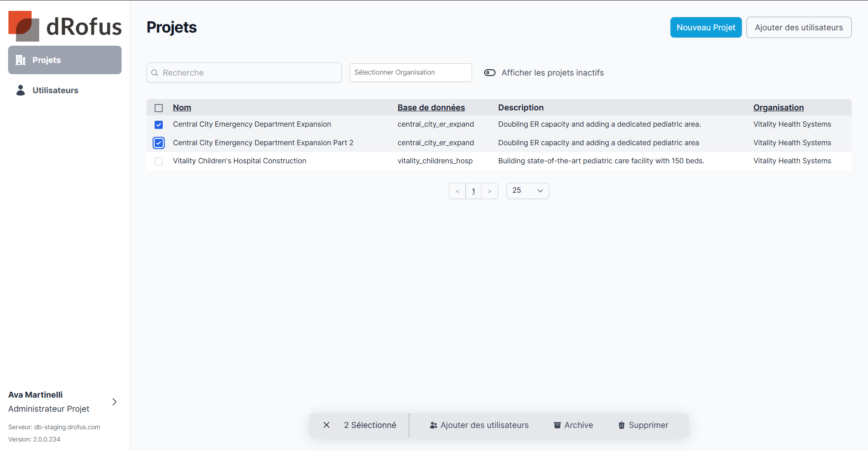This screenshot has height=451, width=868.
Task: Open the 25 rows-per-page dropdown
Action: coord(528,191)
